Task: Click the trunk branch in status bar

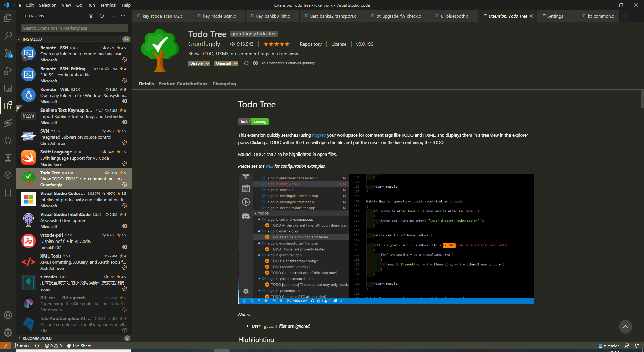Action: click(22, 346)
